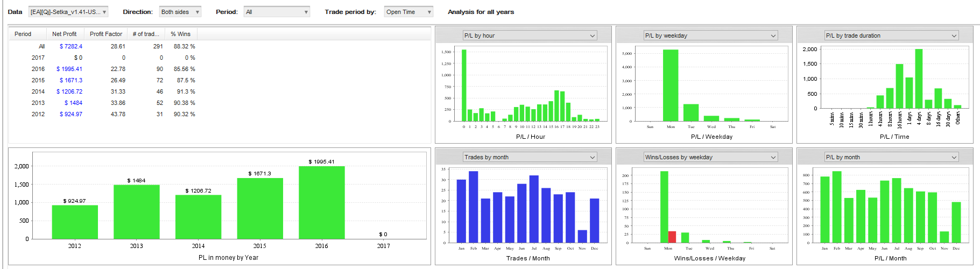Viewport: 980px width, 269px height.
Task: Click the green Monday wins bar
Action: click(664, 207)
